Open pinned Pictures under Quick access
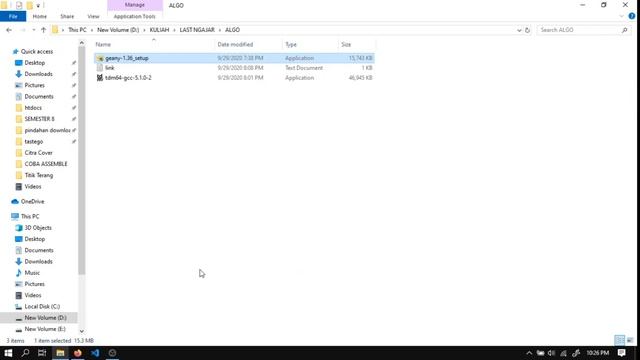Viewport: 640px width, 360px height. (x=35, y=85)
